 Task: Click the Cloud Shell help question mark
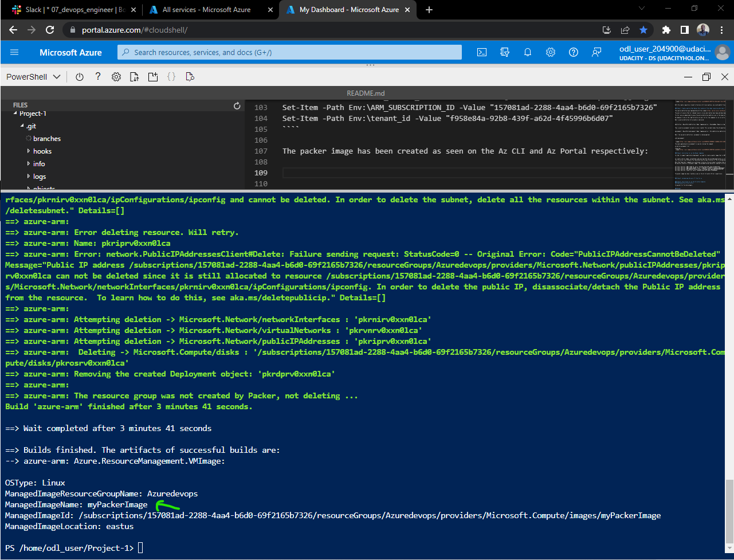pos(98,76)
